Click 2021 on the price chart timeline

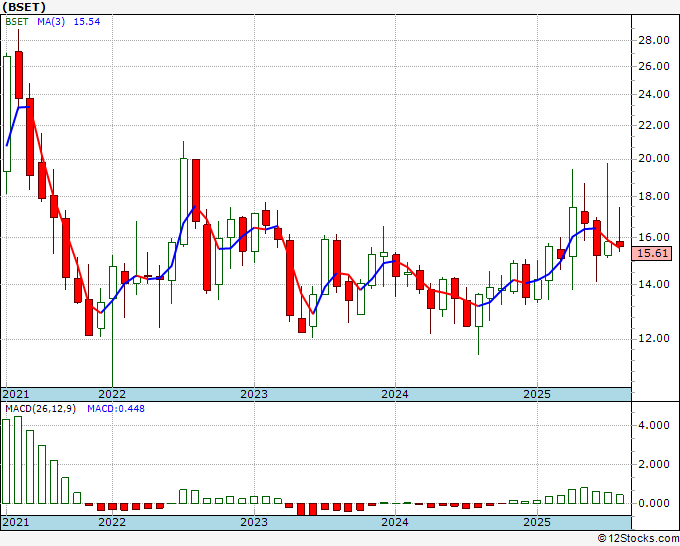point(16,394)
